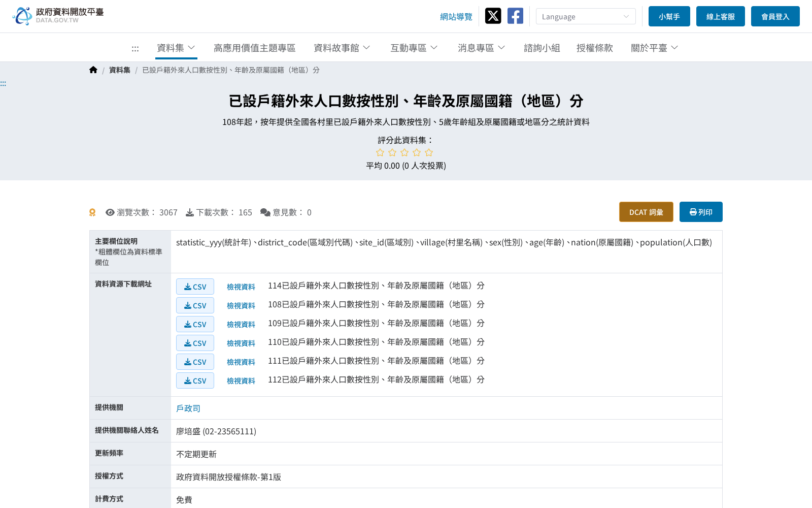Click the accesskey dots at left page edge
812x508 pixels.
pos(3,84)
